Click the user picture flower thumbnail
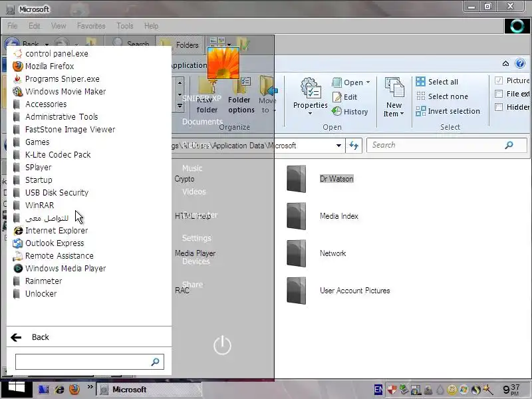 223,63
